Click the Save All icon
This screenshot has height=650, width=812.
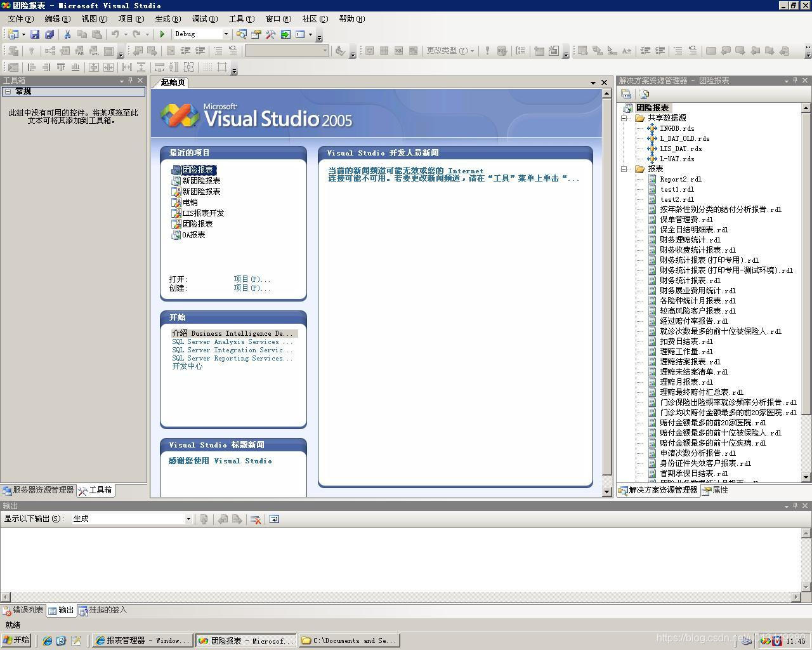coord(49,34)
